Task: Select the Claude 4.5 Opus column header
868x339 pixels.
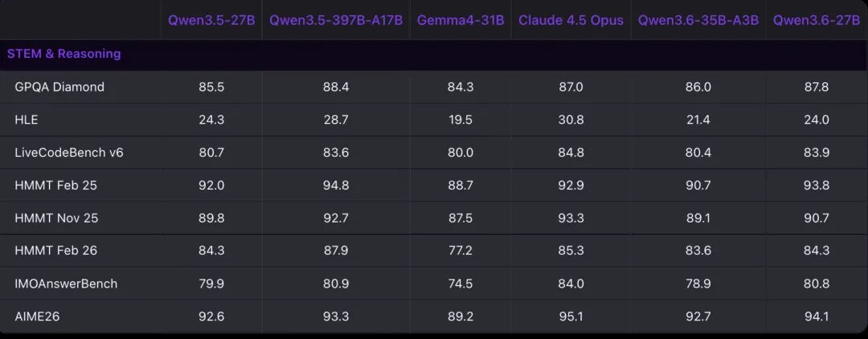Action: click(571, 20)
